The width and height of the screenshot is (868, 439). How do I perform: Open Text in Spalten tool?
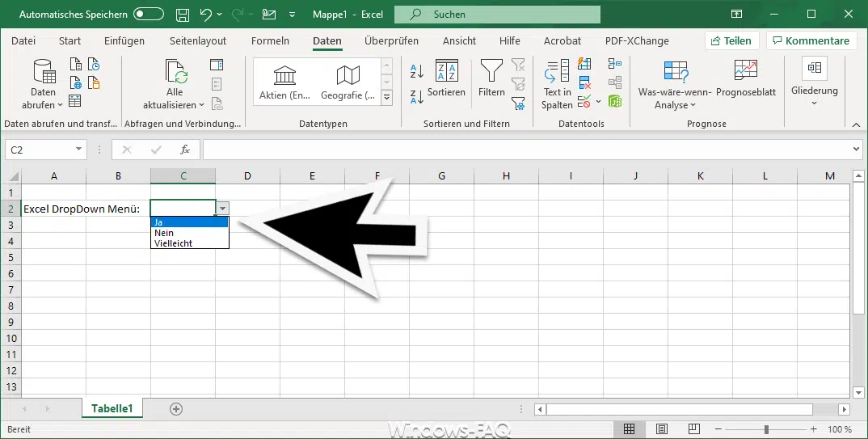pos(557,85)
